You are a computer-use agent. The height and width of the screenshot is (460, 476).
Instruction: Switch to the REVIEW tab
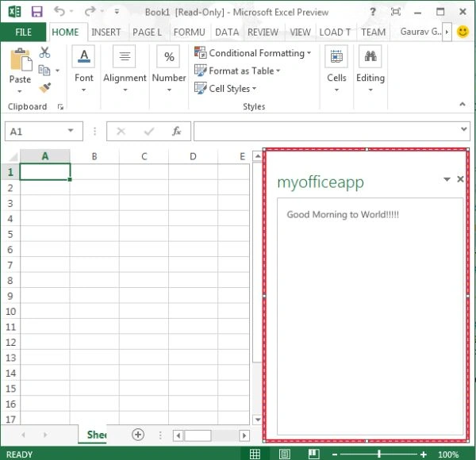coord(263,32)
